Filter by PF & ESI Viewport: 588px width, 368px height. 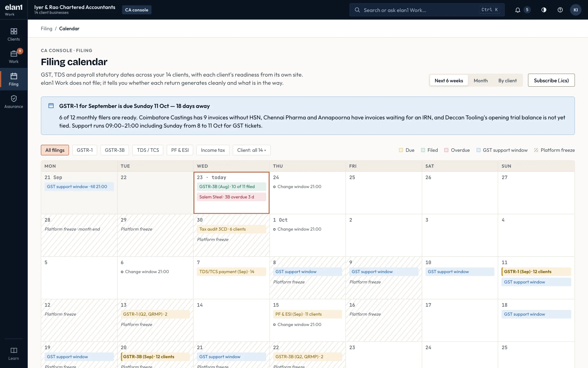click(x=180, y=150)
